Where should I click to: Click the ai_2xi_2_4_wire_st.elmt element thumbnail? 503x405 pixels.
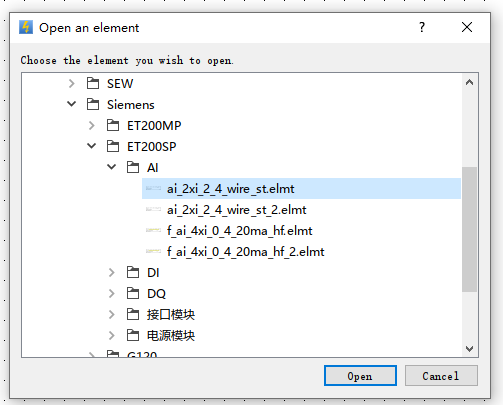(x=153, y=188)
